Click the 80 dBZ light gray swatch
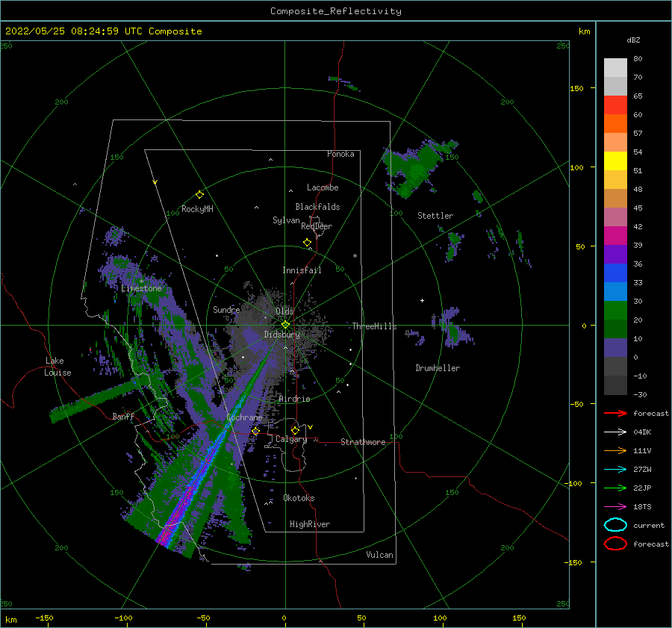Image resolution: width=672 pixels, height=628 pixels. [x=615, y=67]
